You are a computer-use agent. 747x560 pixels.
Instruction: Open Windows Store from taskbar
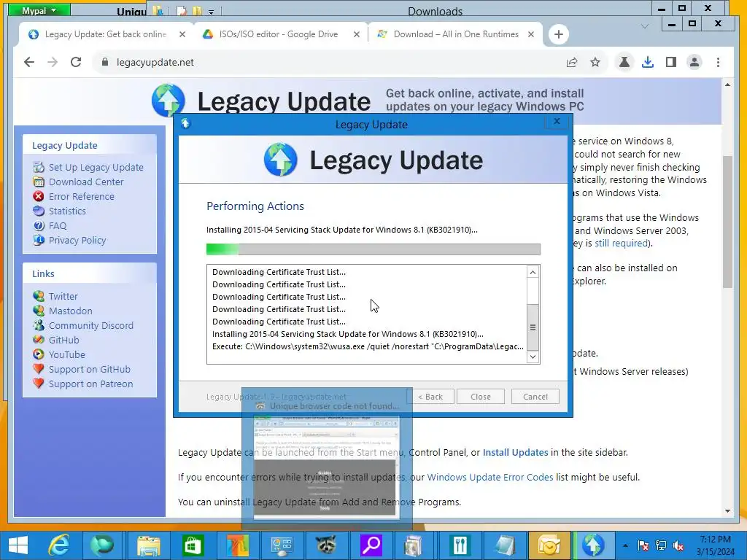point(193,545)
